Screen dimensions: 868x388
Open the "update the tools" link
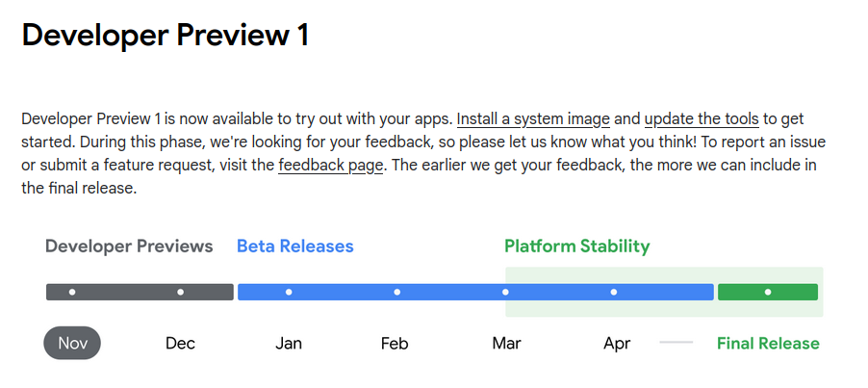(702, 119)
